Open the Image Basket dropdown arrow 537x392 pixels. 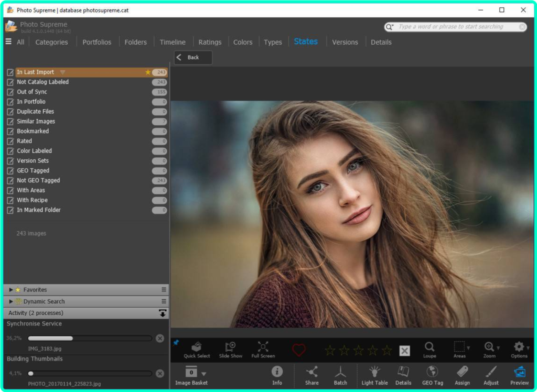(x=204, y=374)
